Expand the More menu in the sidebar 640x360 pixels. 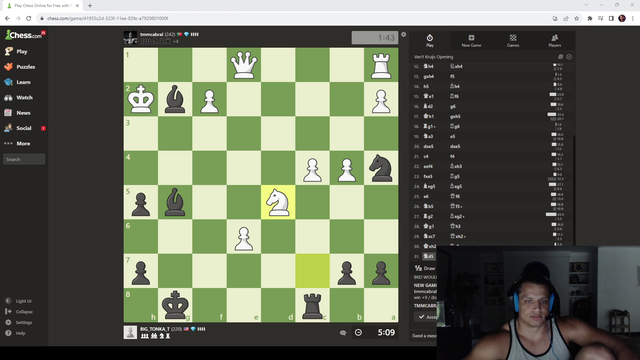pos(17,143)
